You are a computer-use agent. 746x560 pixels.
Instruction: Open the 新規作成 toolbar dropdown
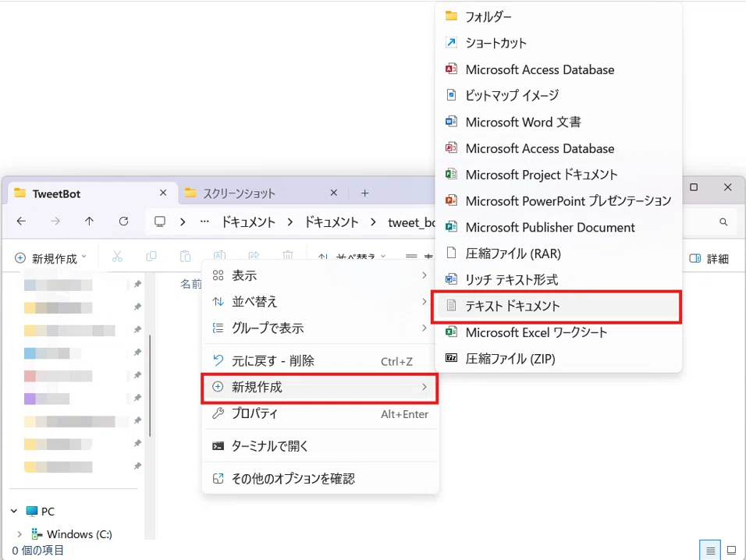[x=51, y=258]
